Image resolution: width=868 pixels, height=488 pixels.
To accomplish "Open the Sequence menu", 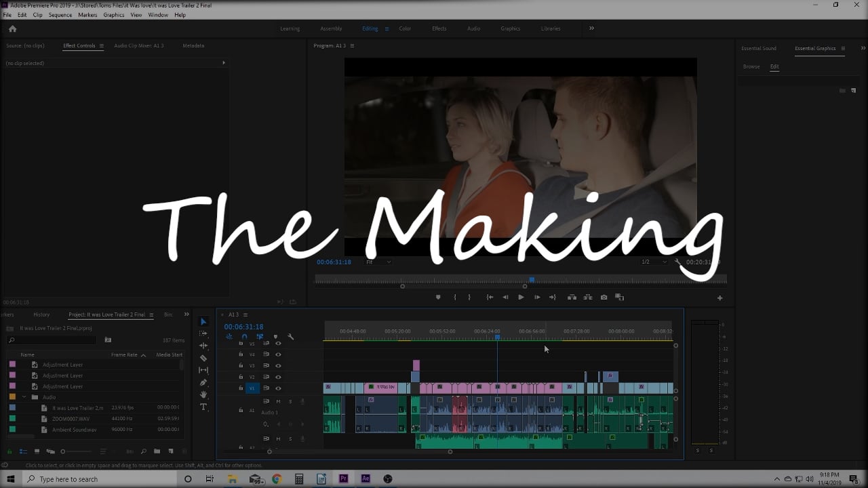I will (60, 15).
